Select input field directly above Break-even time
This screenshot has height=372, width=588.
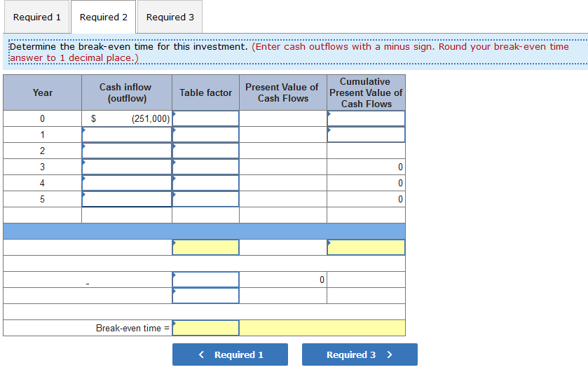(205, 296)
